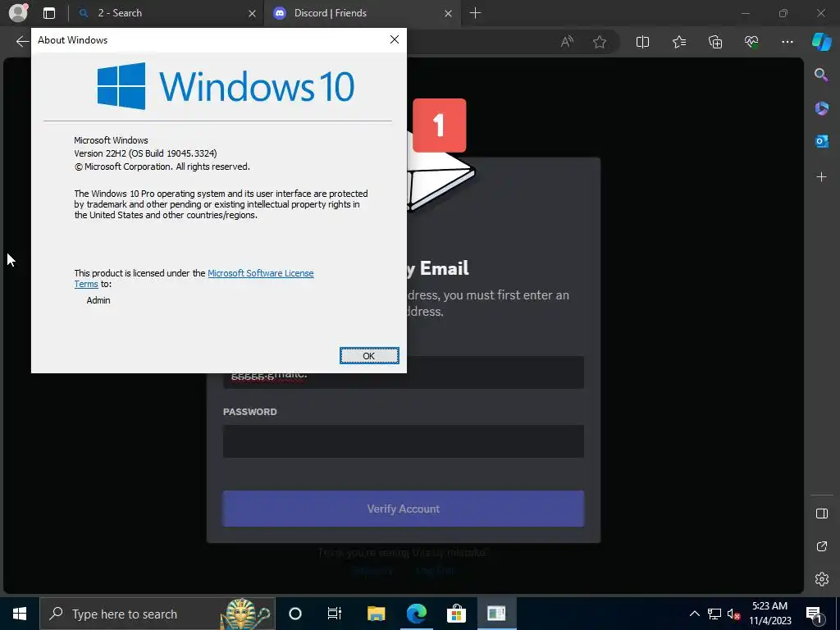Close the About Windows dialog

pyautogui.click(x=395, y=39)
